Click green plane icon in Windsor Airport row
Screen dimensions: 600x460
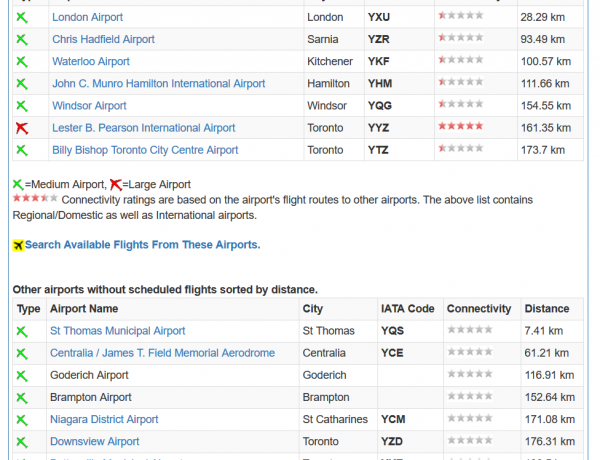tap(22, 106)
